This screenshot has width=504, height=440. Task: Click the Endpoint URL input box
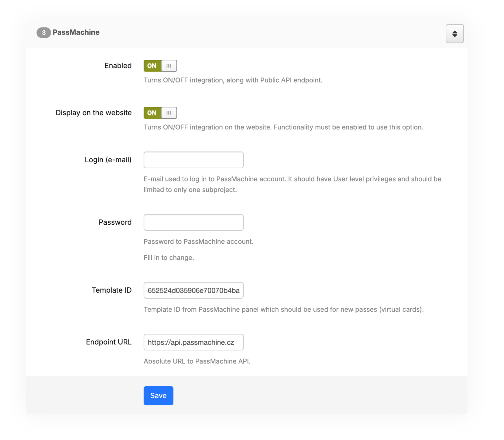tap(193, 342)
